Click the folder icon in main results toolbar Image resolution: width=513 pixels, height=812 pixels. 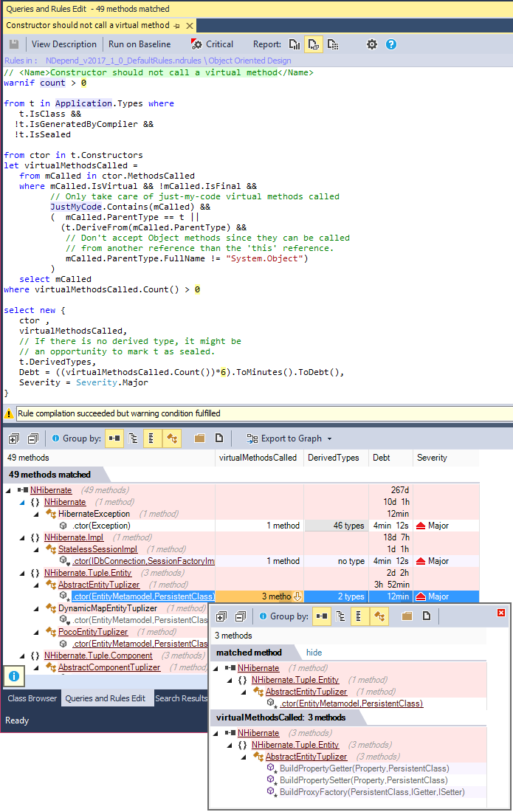pos(199,438)
